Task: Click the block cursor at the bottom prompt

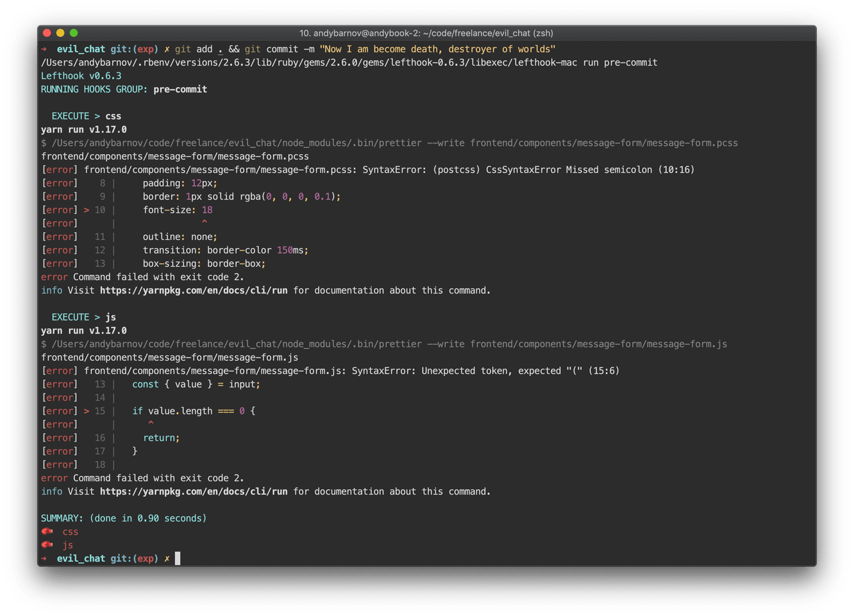Action: tap(178, 558)
